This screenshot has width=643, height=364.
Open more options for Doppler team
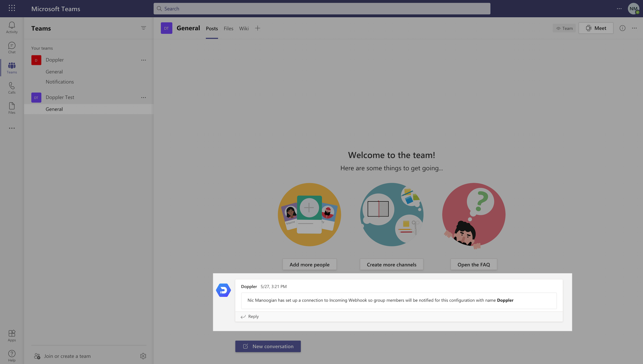(143, 60)
